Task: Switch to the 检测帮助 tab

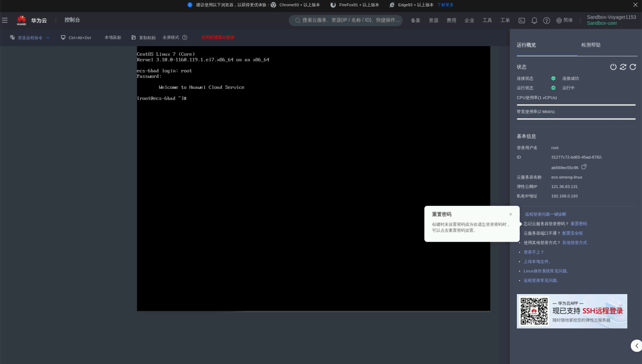Action: (x=591, y=45)
